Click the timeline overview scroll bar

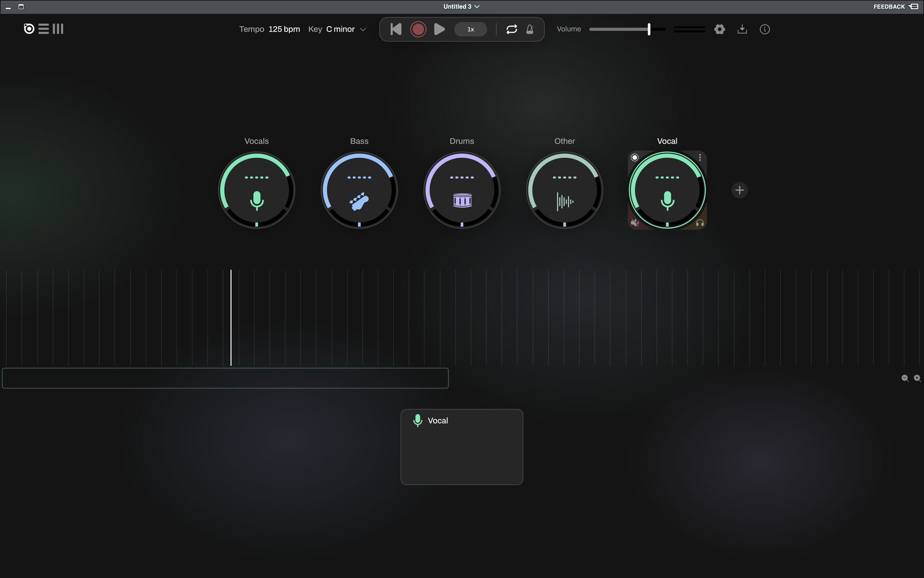225,378
